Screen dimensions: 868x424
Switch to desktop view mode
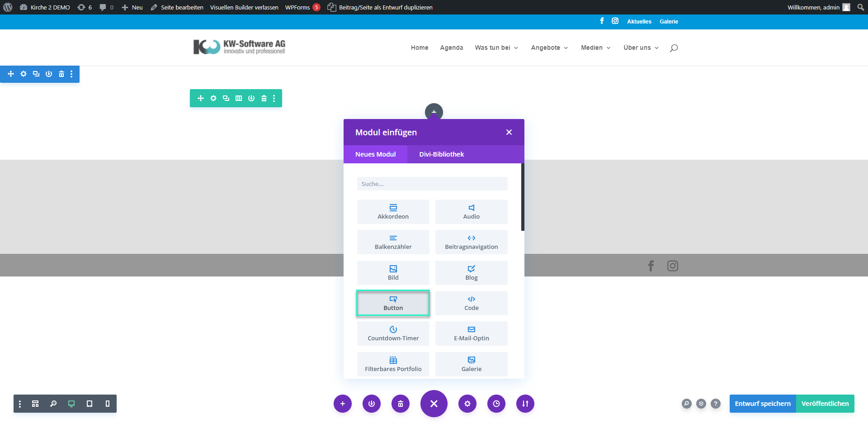(71, 404)
